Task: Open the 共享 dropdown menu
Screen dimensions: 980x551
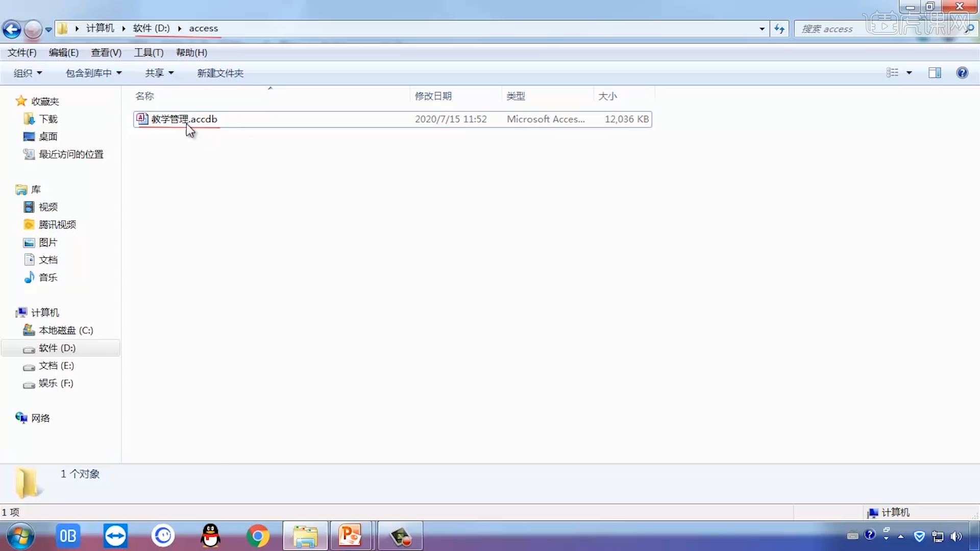Action: point(159,73)
